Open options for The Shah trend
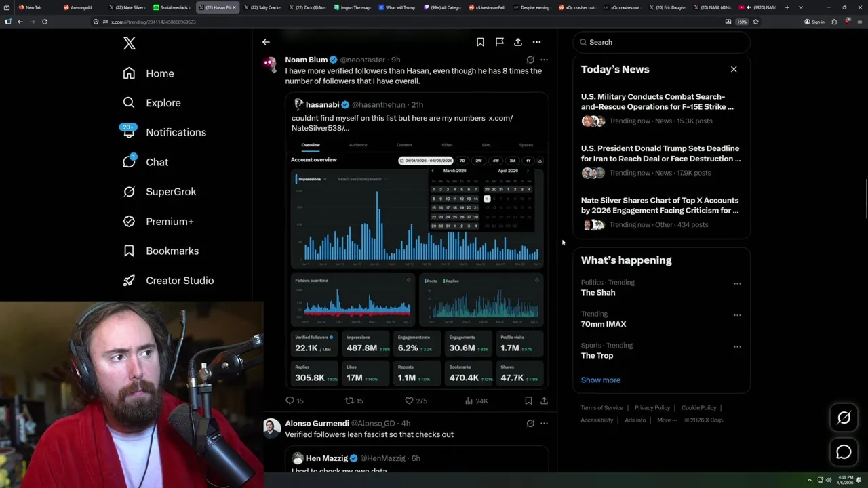This screenshot has width=868, height=488. (x=737, y=283)
